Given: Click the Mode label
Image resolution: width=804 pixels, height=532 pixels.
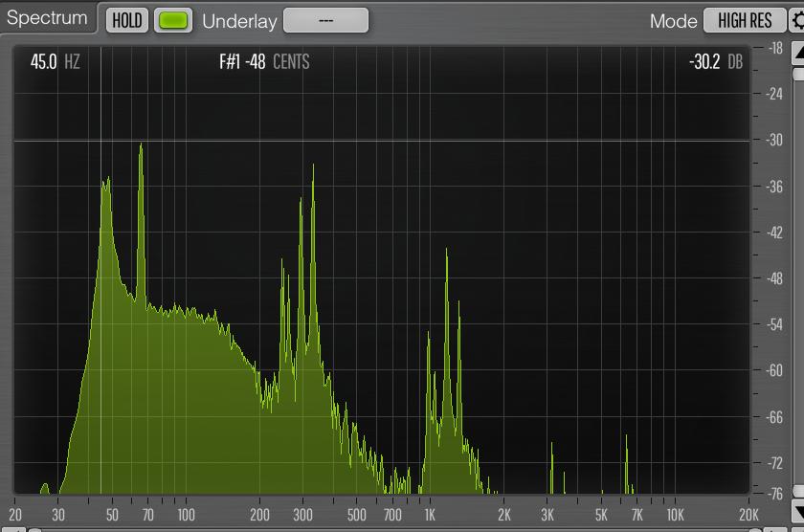Looking at the screenshot, I should point(673,21).
